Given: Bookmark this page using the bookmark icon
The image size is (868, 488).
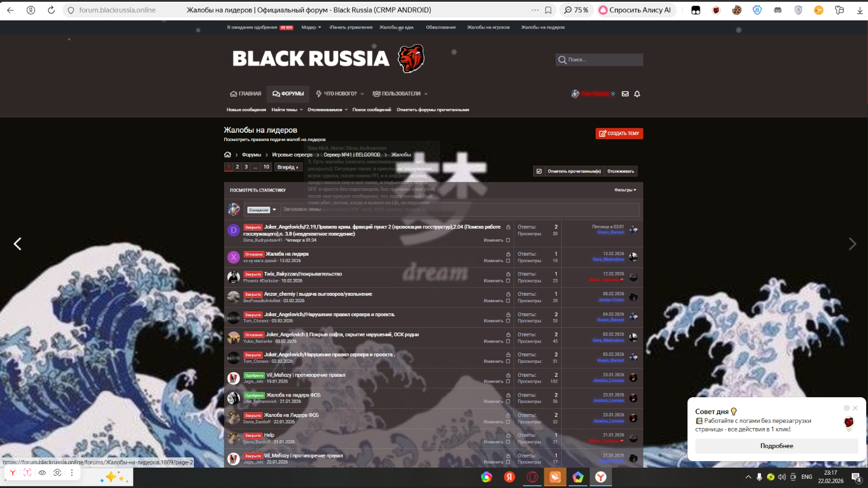Looking at the screenshot, I should (548, 10).
